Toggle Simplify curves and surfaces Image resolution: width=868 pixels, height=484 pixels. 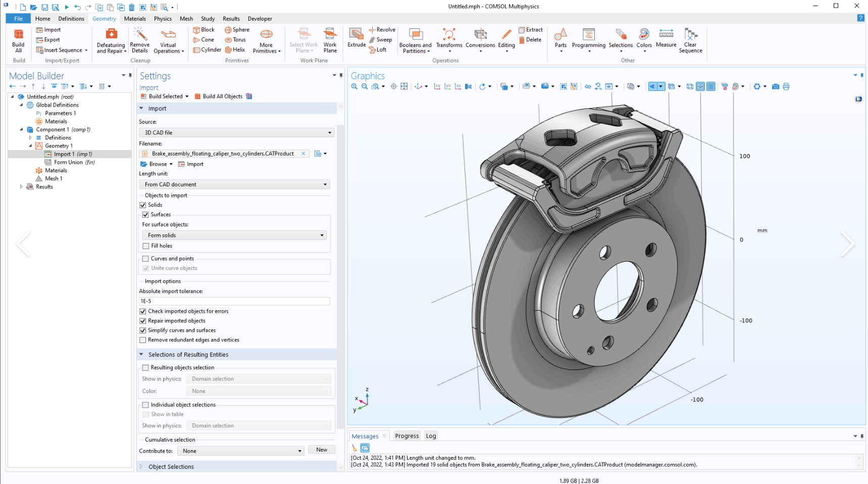pos(143,330)
